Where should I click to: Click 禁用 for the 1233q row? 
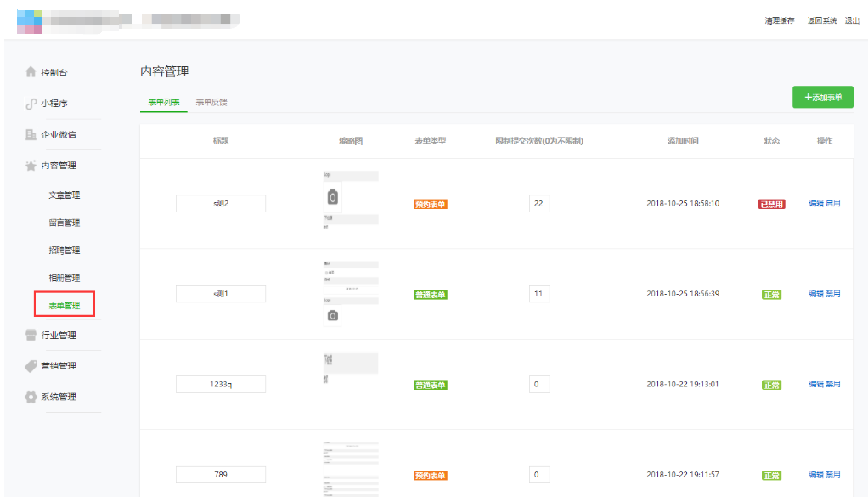tap(833, 384)
